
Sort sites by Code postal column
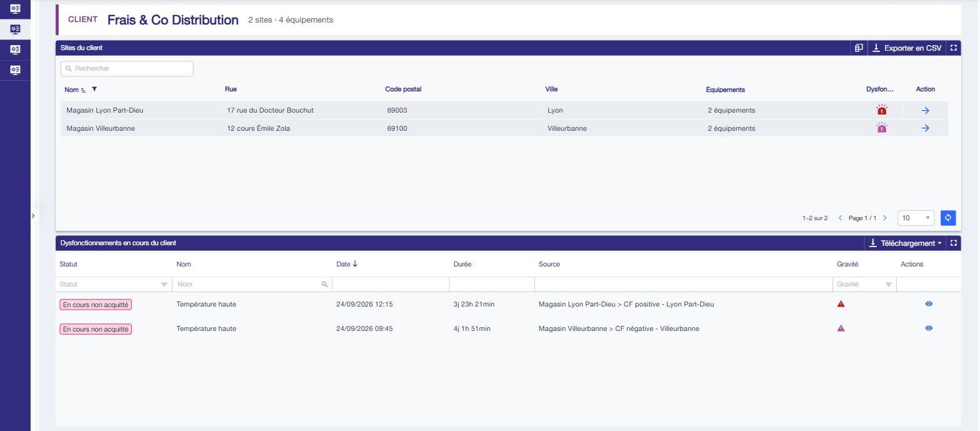tap(403, 89)
